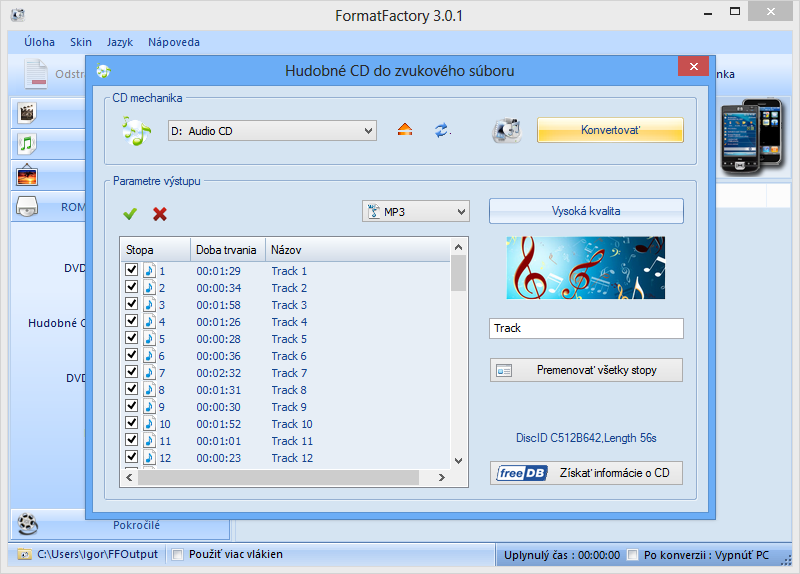Click Premenovať všetky stopy button
Screen dimensions: 800x574
coord(586,370)
